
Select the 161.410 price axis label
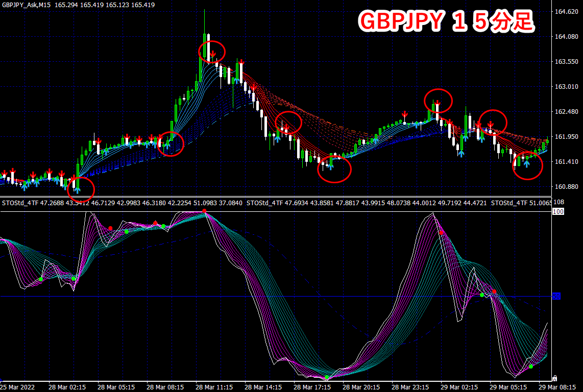(566, 161)
